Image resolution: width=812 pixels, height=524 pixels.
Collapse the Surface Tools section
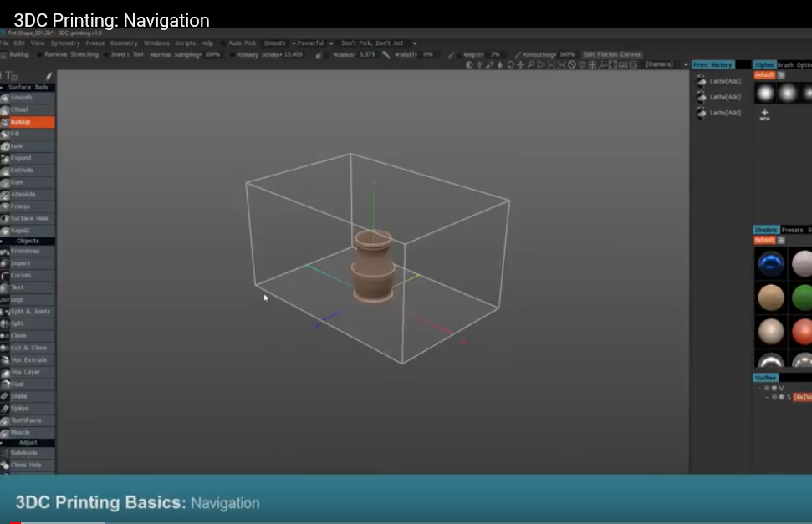click(x=28, y=88)
